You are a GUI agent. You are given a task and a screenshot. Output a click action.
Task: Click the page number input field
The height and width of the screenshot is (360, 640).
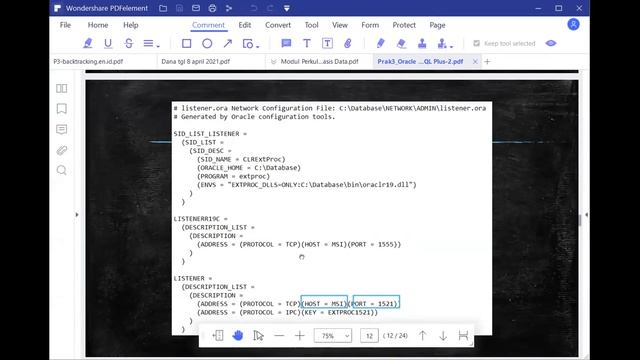click(369, 336)
